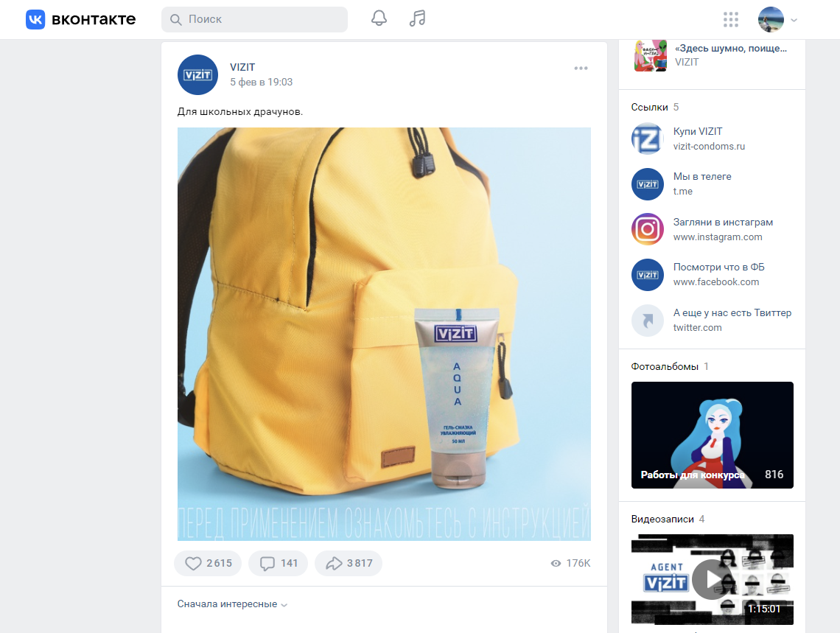Open the music note icon

pos(418,18)
